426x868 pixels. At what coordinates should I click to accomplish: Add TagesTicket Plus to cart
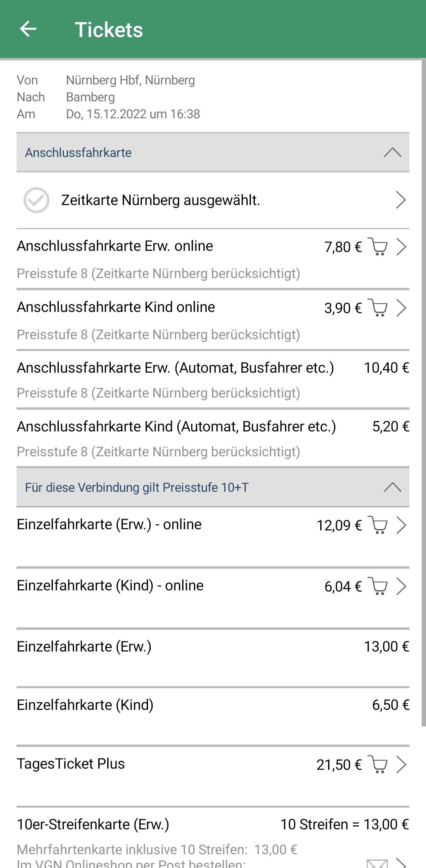(x=377, y=765)
